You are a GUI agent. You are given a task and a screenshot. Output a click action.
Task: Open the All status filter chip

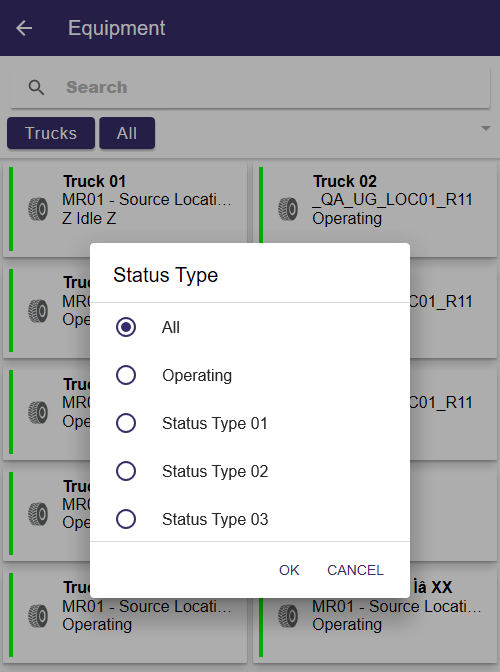click(127, 133)
